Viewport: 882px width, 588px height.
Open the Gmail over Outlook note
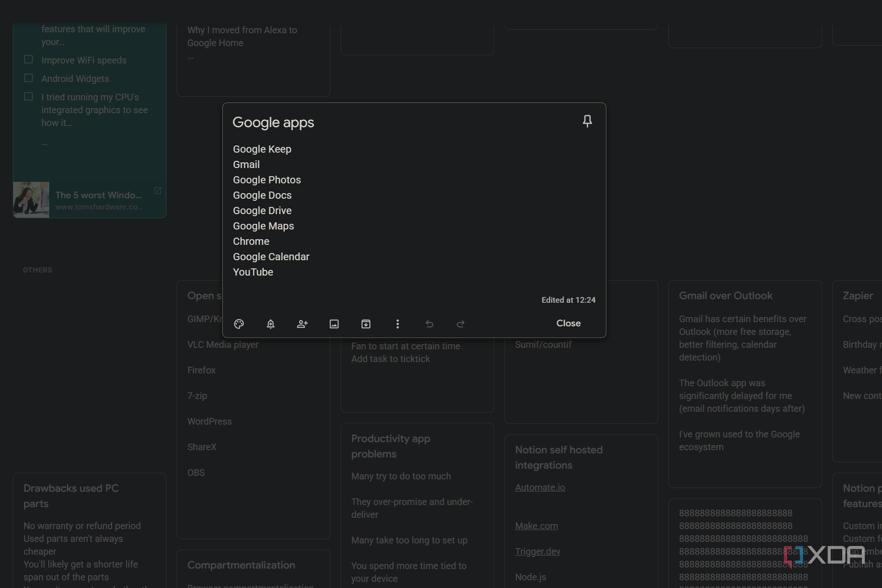coord(745,384)
